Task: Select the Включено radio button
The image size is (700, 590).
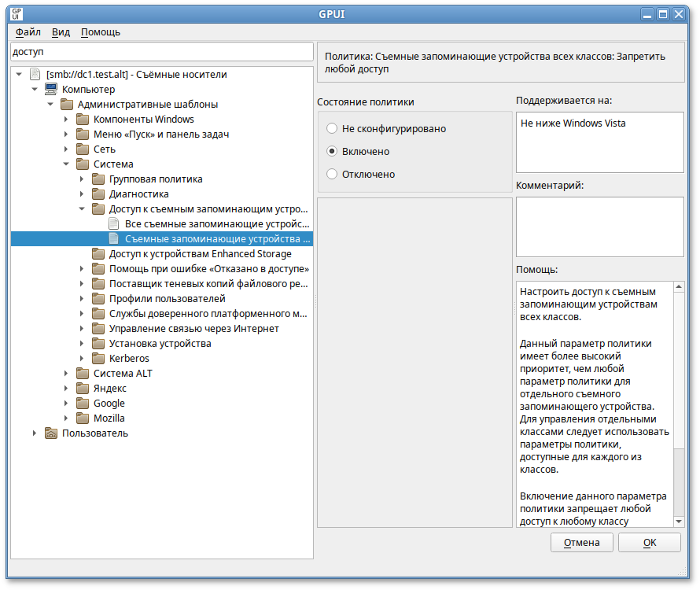Action: [332, 151]
